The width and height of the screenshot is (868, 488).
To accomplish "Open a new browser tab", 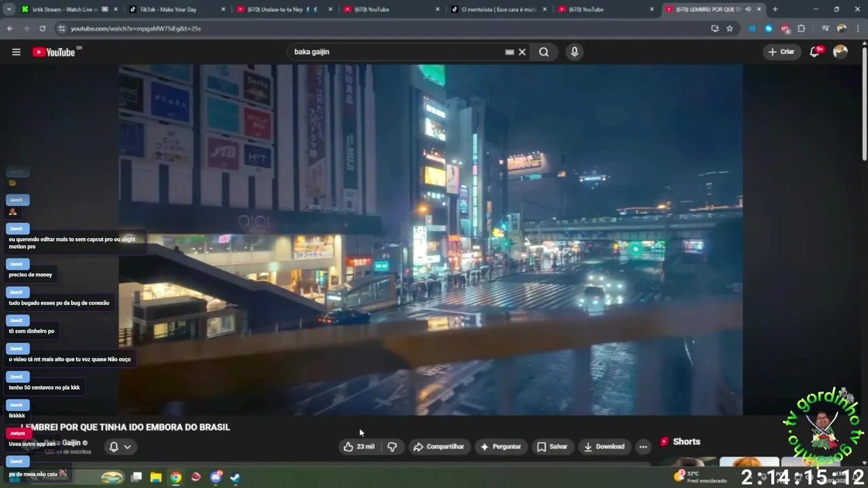I will [775, 9].
